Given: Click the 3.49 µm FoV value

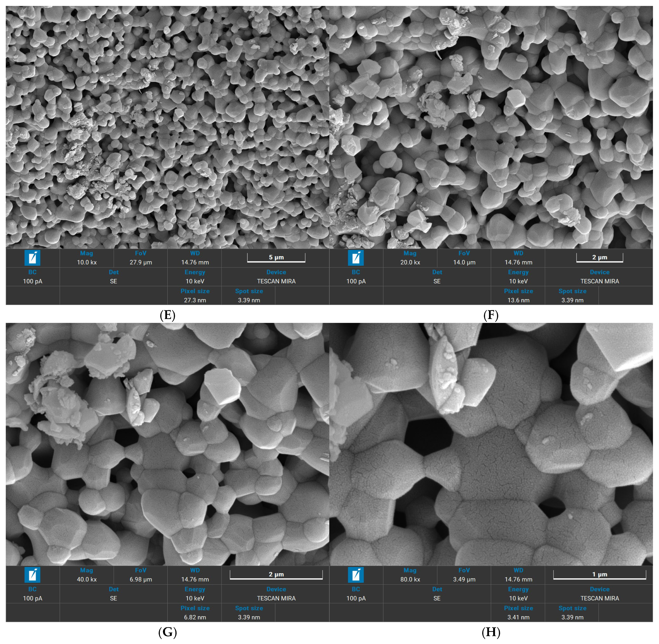Looking at the screenshot, I should (x=464, y=579).
